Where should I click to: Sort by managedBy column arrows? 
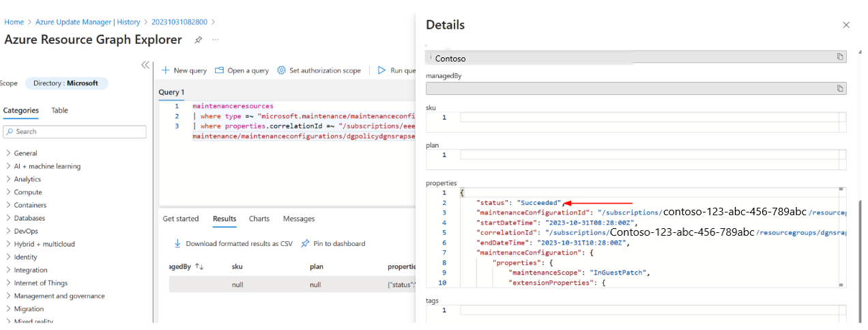point(200,266)
